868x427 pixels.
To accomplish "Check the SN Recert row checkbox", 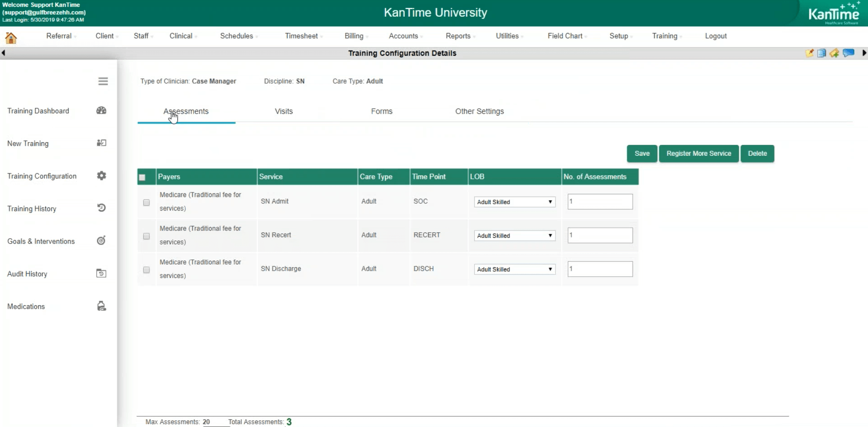I will coord(146,236).
